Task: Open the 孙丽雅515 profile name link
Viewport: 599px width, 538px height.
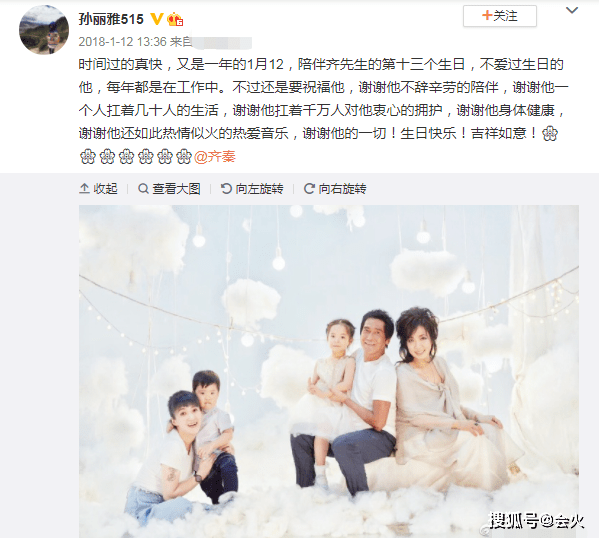Action: 111,19
